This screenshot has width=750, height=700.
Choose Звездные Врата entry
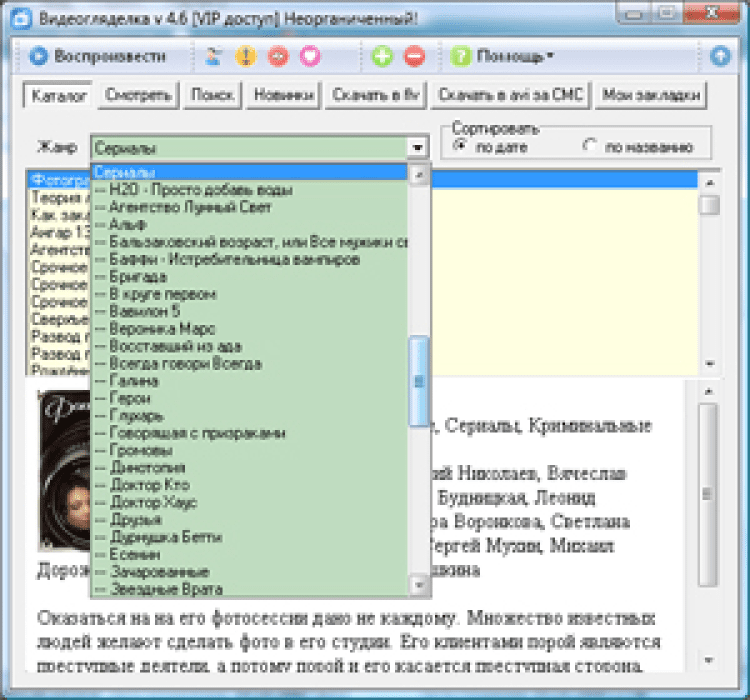click(x=249, y=589)
